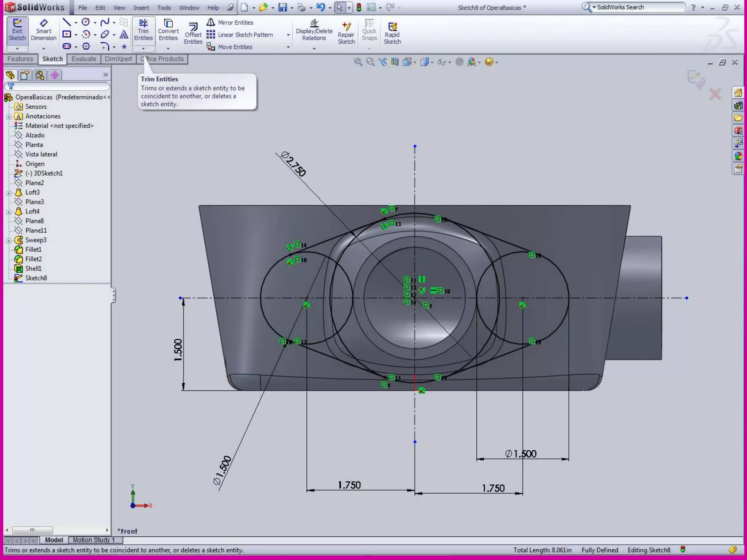Click the Repair Sketch icon

[x=346, y=33]
